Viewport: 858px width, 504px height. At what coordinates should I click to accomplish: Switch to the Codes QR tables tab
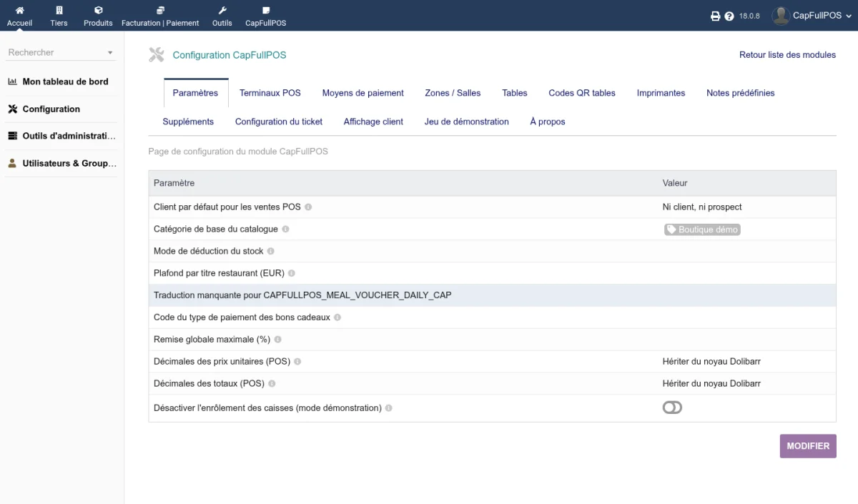point(582,93)
